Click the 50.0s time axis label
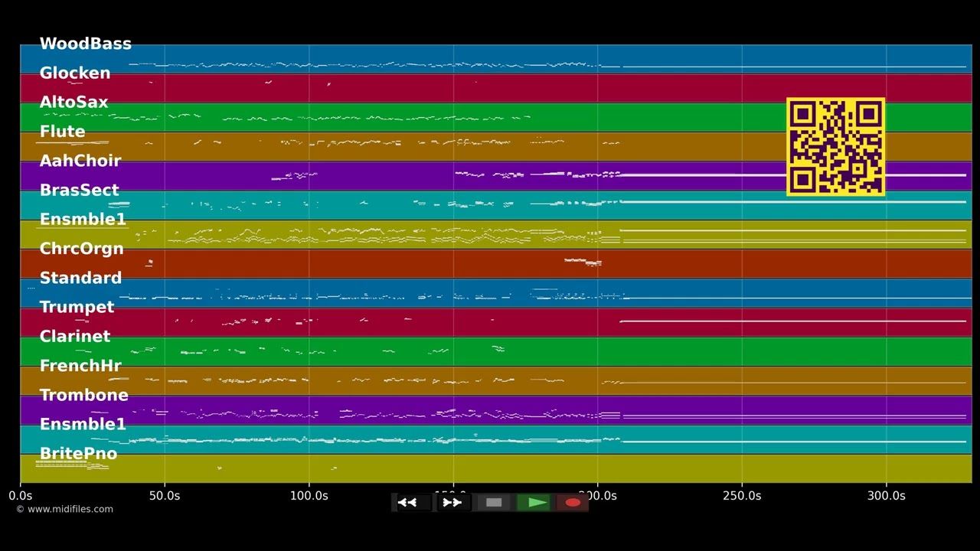Image resolution: width=980 pixels, height=551 pixels. coord(165,496)
